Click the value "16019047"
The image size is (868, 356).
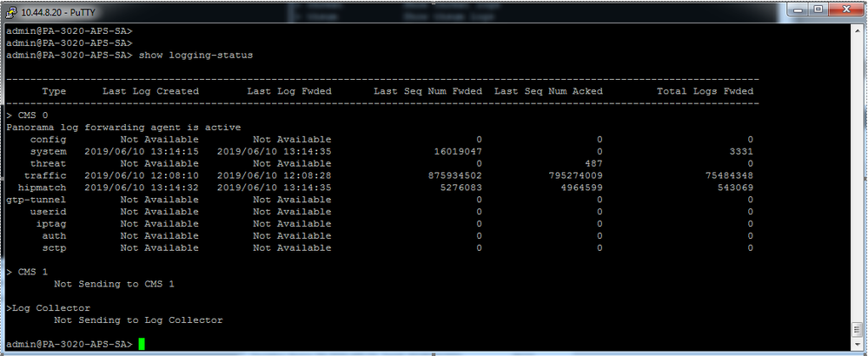pos(458,151)
